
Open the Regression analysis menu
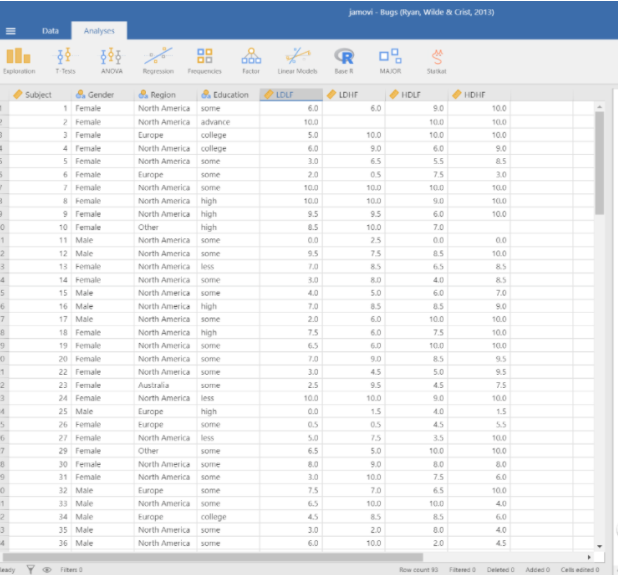(158, 60)
